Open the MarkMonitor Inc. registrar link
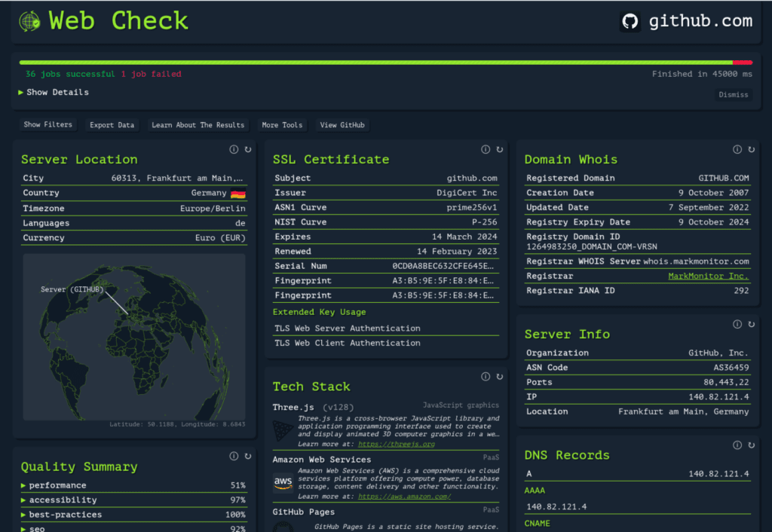This screenshot has width=772, height=532. pyautogui.click(x=708, y=276)
